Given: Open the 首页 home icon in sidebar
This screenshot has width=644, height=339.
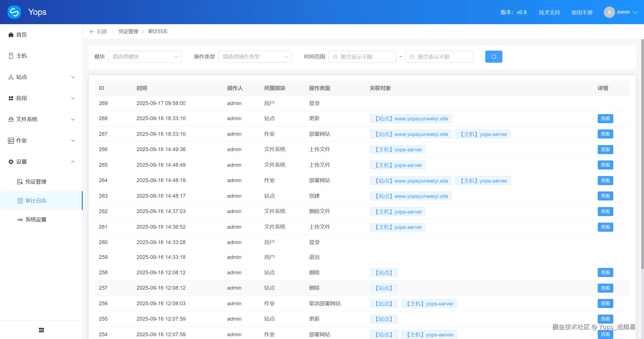Looking at the screenshot, I should (11, 35).
